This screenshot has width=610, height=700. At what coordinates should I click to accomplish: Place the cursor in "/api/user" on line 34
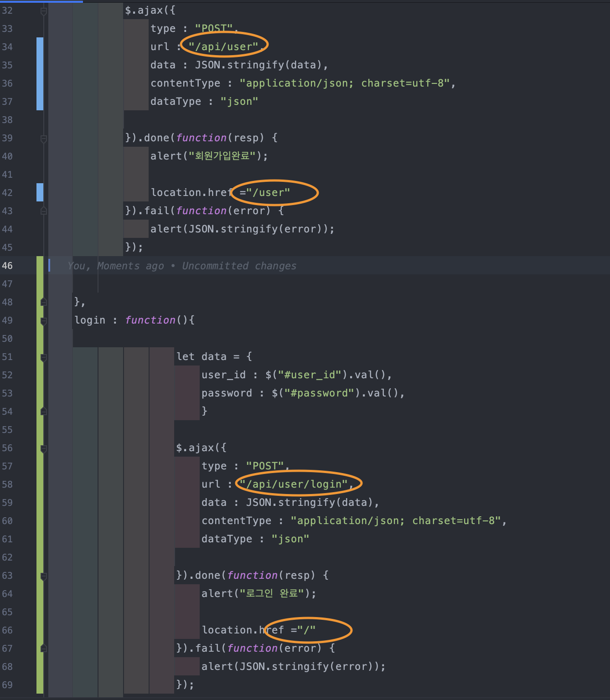(223, 47)
